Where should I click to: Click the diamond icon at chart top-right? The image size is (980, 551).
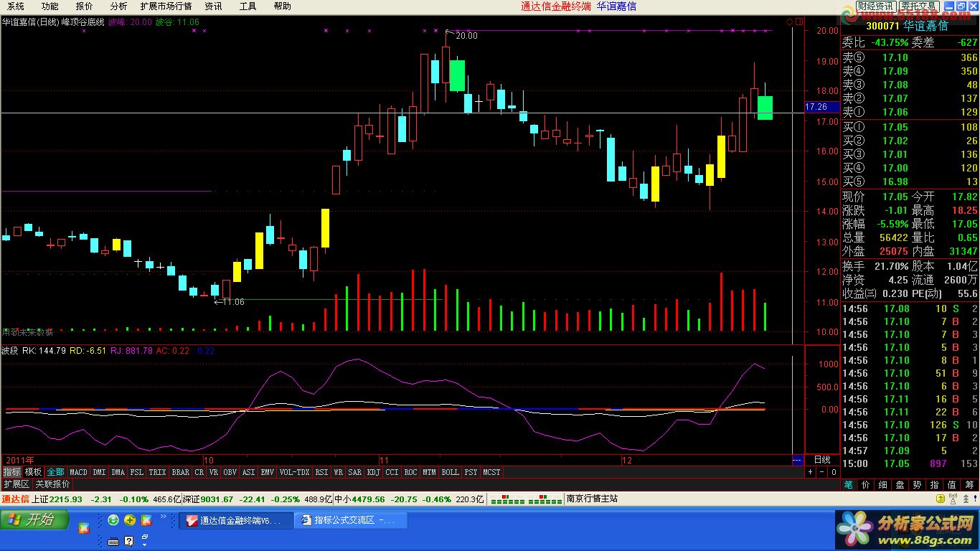point(790,22)
